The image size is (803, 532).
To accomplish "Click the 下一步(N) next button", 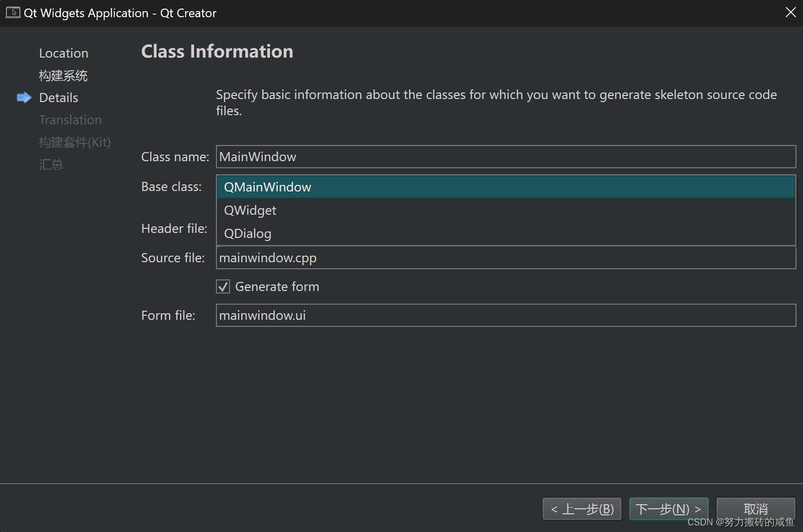I will point(668,509).
